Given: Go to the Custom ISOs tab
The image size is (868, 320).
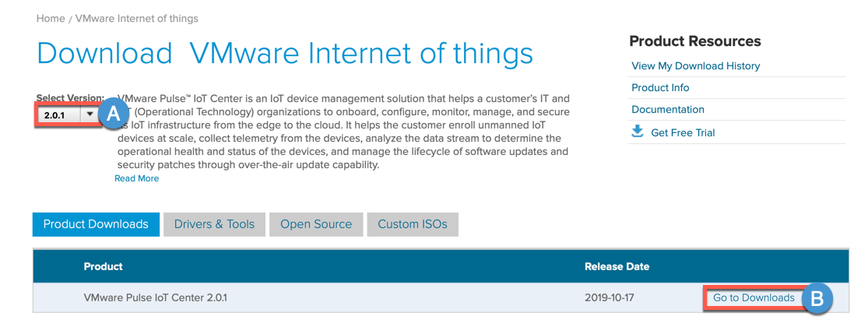Looking at the screenshot, I should (413, 224).
